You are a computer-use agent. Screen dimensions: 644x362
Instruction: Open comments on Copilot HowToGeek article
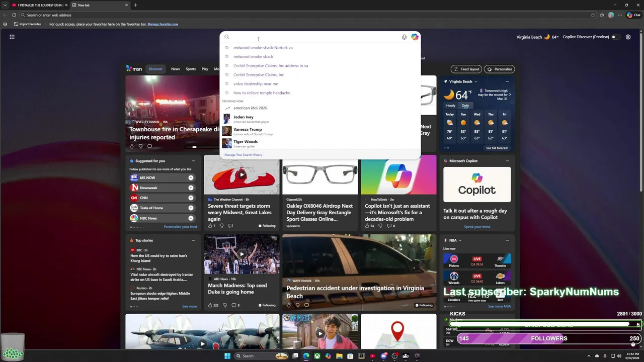point(390,226)
